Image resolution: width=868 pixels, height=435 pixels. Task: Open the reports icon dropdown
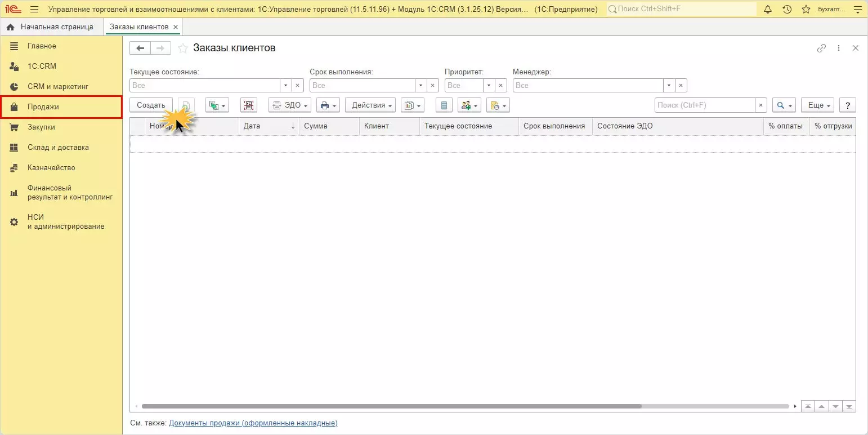pyautogui.click(x=413, y=105)
